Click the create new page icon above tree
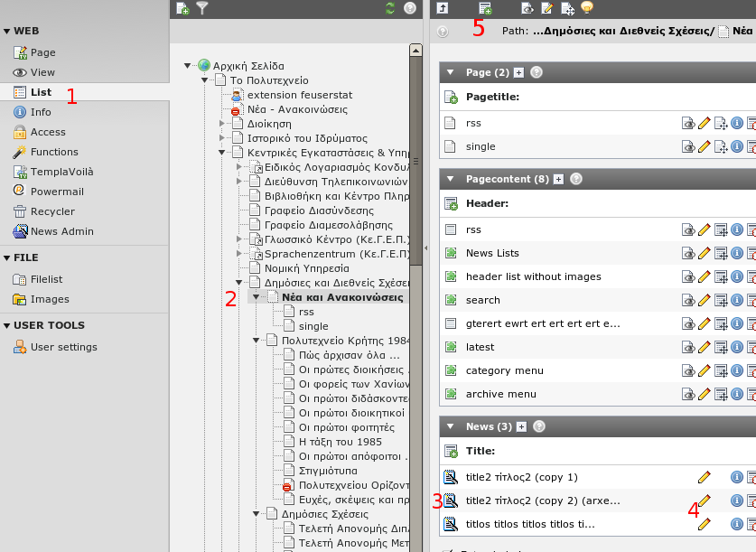 182,8
